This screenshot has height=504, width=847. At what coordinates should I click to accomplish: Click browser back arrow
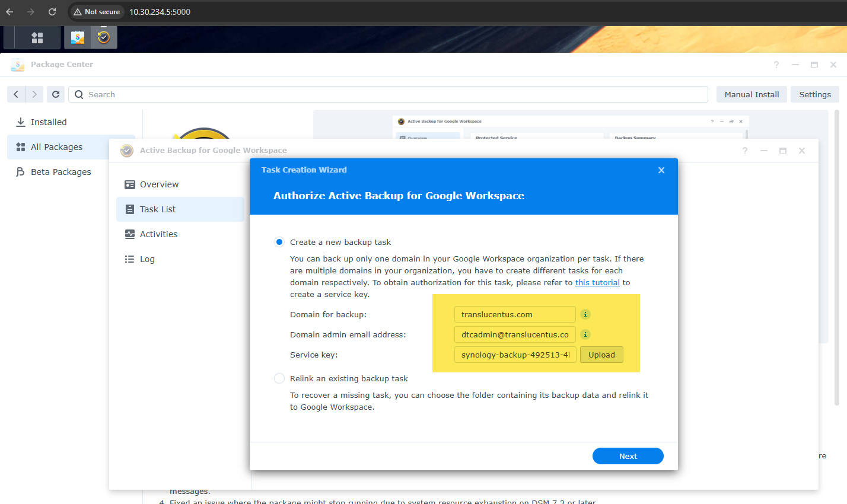[9, 12]
